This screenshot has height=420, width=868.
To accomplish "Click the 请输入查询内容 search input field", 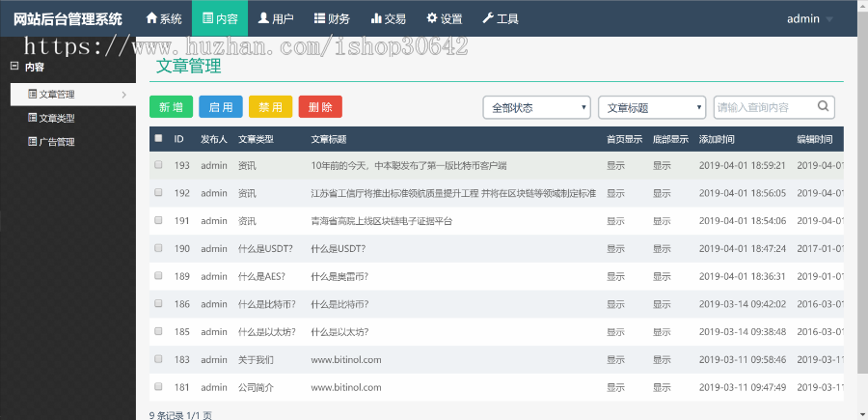I will (764, 107).
